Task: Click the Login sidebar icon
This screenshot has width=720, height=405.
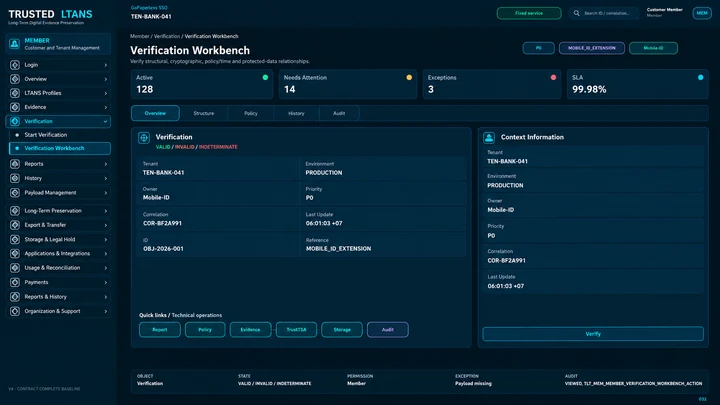Action: [x=15, y=65]
